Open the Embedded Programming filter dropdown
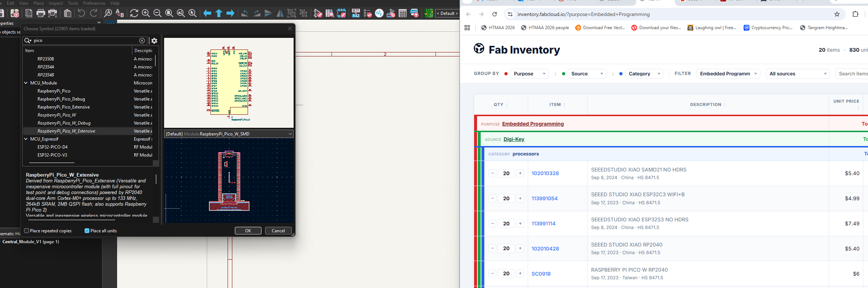 tap(728, 74)
